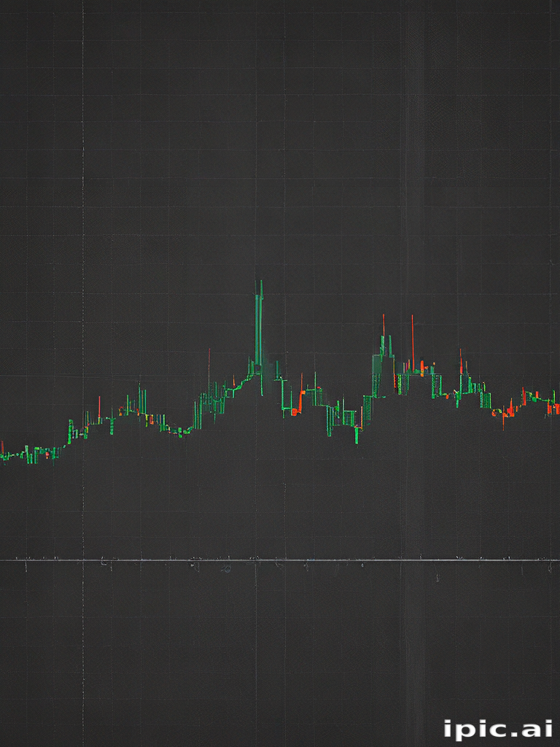Click the last red candle at the right edge
The width and height of the screenshot is (560, 747).
pyautogui.click(x=548, y=409)
